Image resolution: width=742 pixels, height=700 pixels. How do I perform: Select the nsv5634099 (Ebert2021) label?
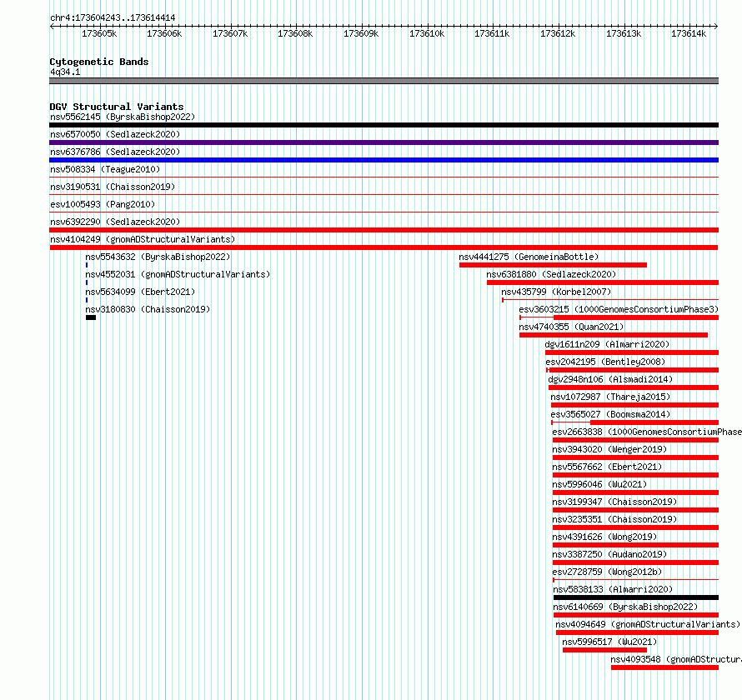click(140, 292)
